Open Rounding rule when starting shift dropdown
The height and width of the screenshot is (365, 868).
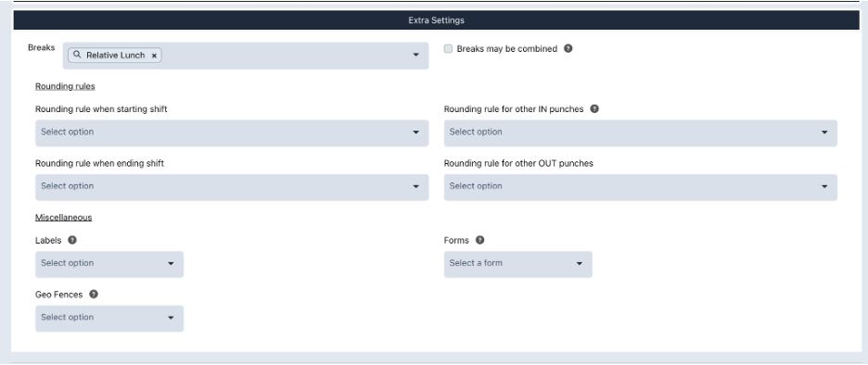pyautogui.click(x=232, y=132)
